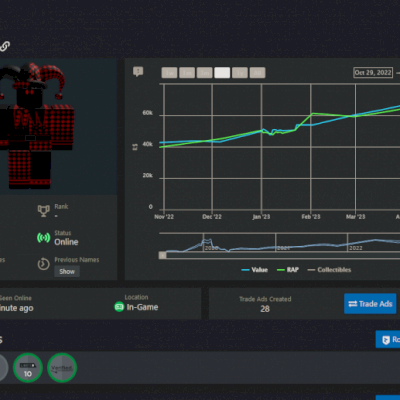This screenshot has height=400, width=400.
Task: Click the partially visible gray badge circle
Action: click(3, 368)
